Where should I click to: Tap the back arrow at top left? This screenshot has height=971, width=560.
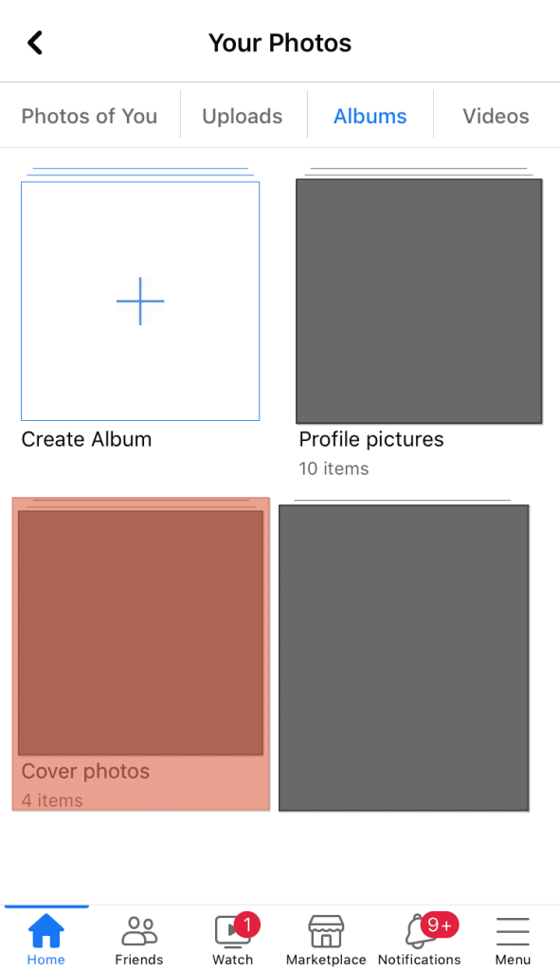click(x=35, y=42)
